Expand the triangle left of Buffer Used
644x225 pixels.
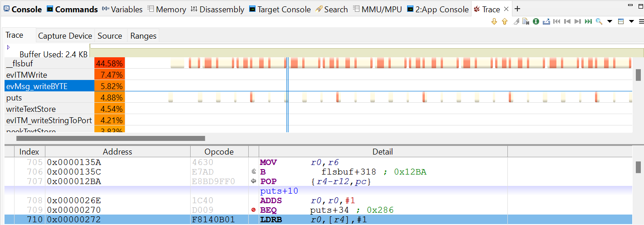coord(8,47)
